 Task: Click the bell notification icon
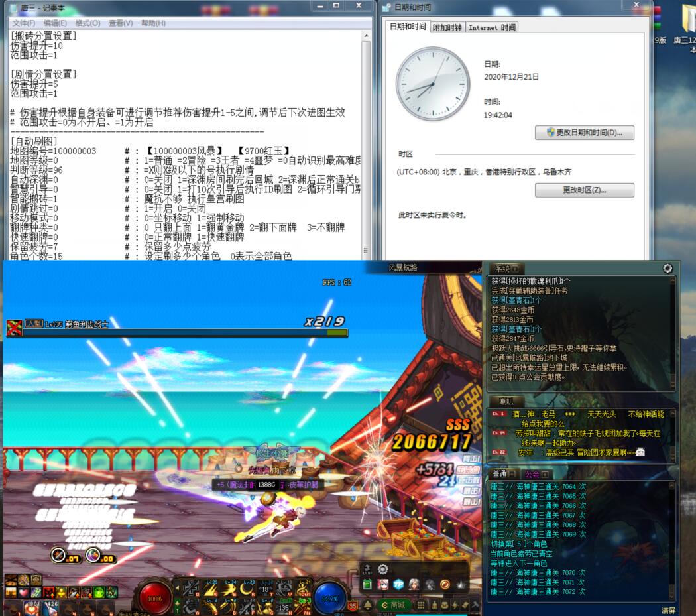point(368,605)
